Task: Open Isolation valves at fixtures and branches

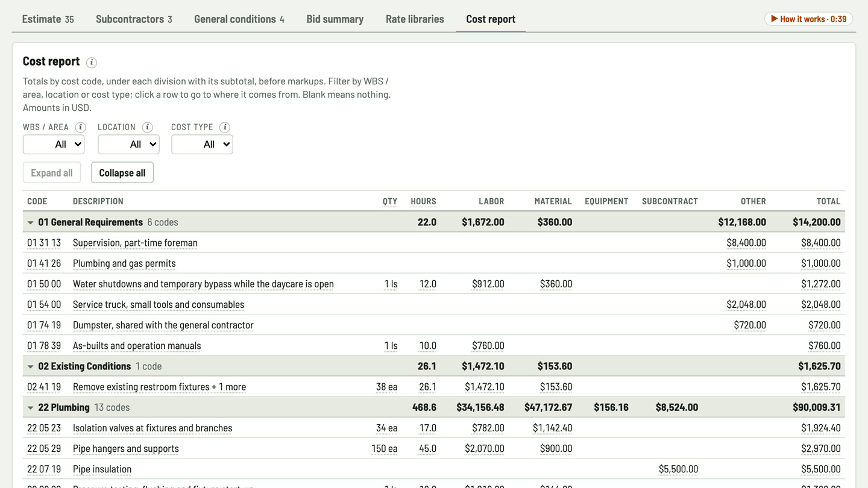Action: pyautogui.click(x=434, y=428)
